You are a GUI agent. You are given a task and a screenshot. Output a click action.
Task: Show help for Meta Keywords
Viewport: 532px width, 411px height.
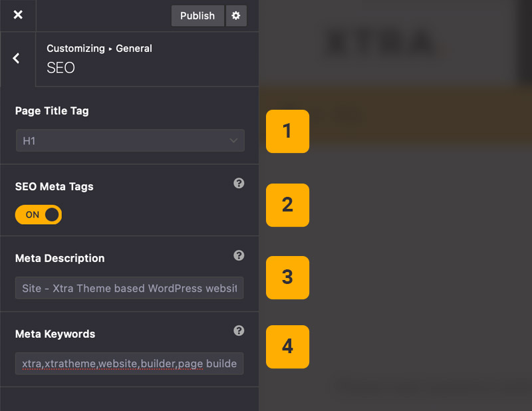coord(239,331)
